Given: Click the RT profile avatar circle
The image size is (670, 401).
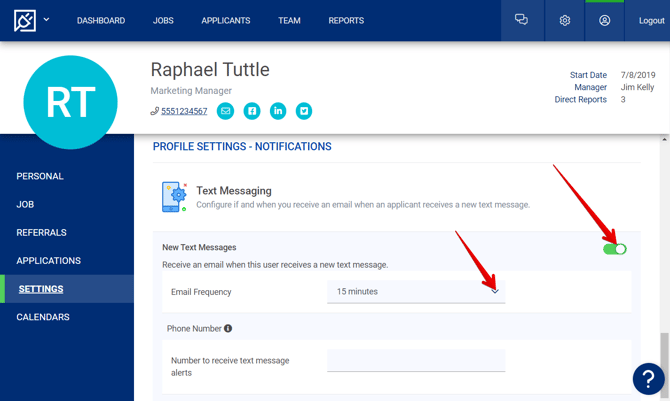Looking at the screenshot, I should [70, 103].
